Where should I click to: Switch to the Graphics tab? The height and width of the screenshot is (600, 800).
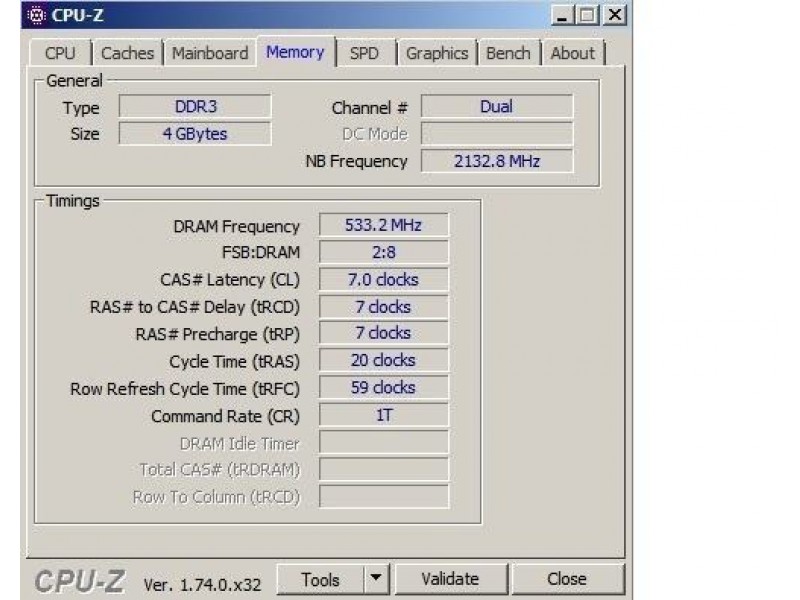pos(437,53)
